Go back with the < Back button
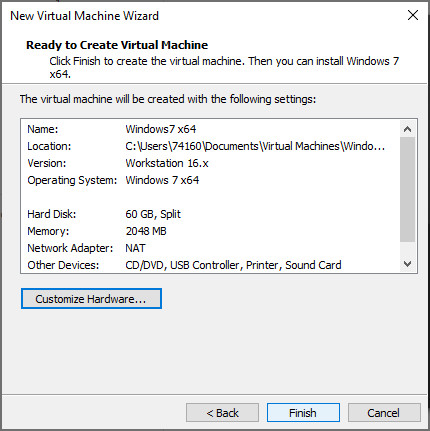Viewport: 430px width, 431px height. [222, 413]
